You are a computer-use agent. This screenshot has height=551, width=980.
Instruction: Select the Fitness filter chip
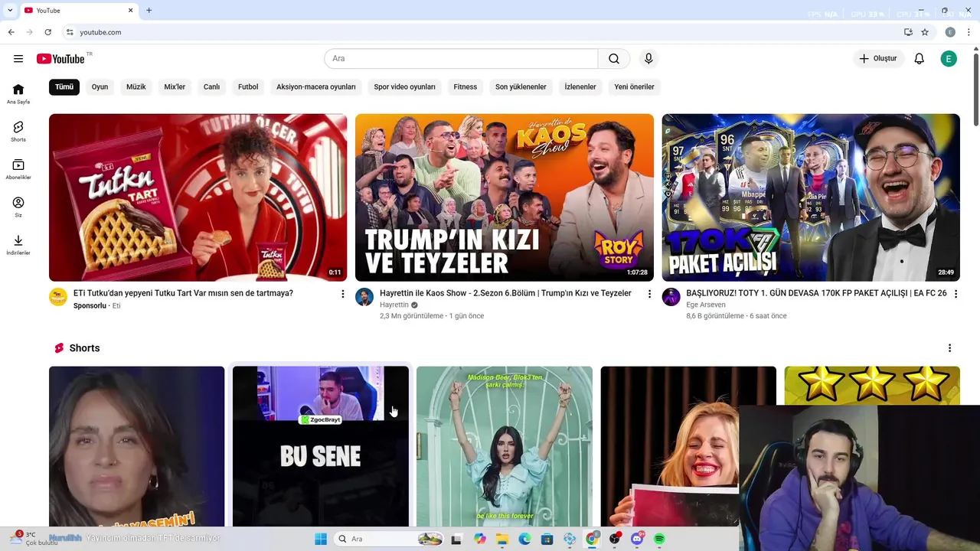point(465,87)
